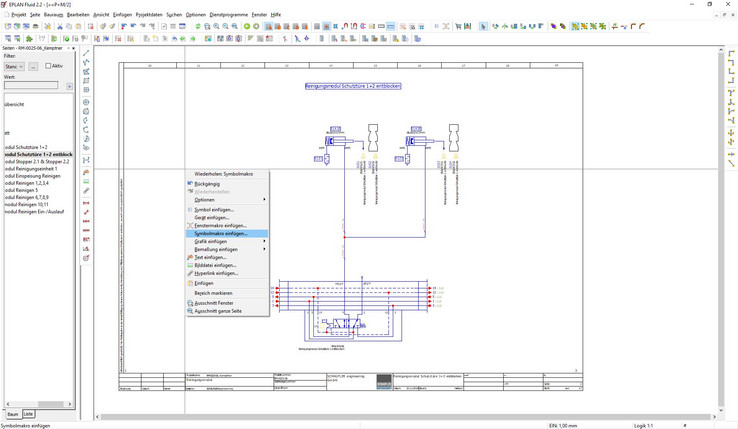This screenshot has height=429, width=738.
Task: Click the ellipsis button beside Filter dropdown
Action: (x=33, y=66)
